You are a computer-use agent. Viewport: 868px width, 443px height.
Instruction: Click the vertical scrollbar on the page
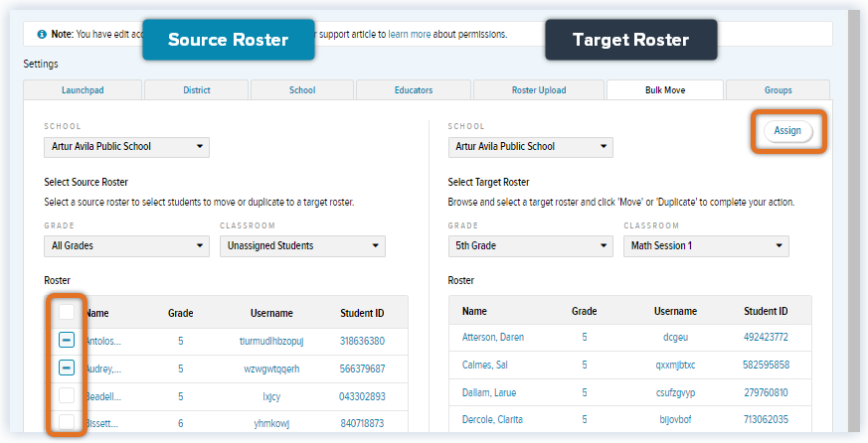point(854,221)
